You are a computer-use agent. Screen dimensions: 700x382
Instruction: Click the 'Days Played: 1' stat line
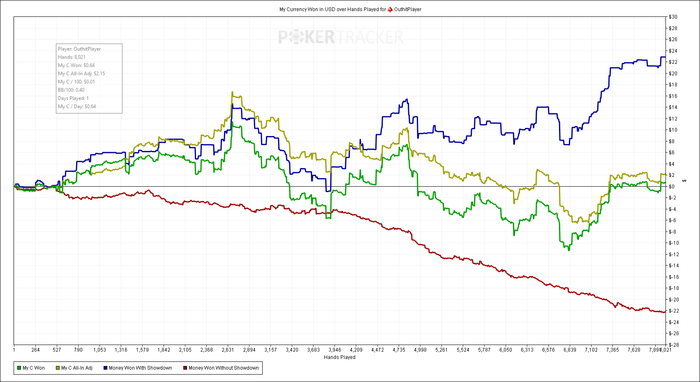(73, 98)
